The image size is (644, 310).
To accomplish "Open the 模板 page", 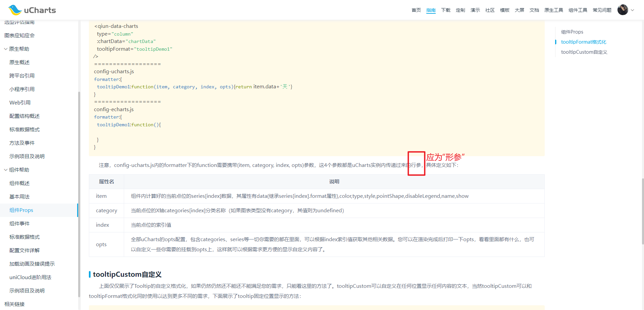I will click(x=504, y=10).
